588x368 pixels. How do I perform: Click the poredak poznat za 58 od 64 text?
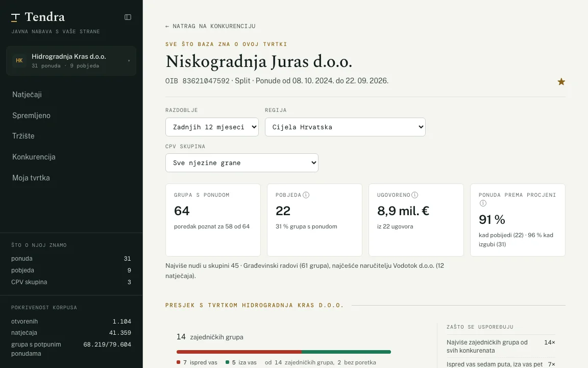[x=212, y=226]
